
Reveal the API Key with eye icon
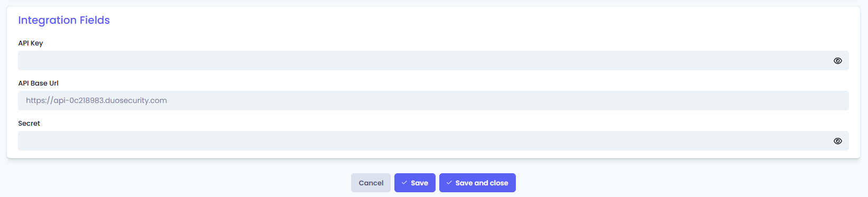[x=837, y=61]
